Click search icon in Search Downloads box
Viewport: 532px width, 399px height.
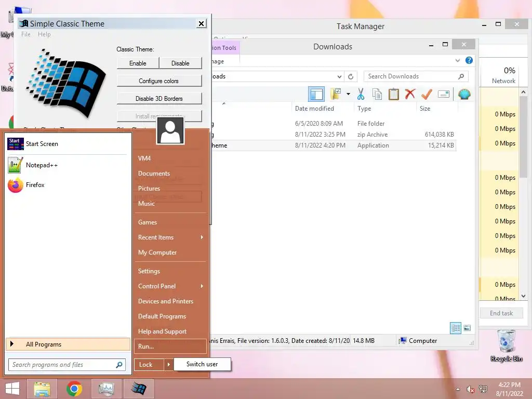pos(461,77)
